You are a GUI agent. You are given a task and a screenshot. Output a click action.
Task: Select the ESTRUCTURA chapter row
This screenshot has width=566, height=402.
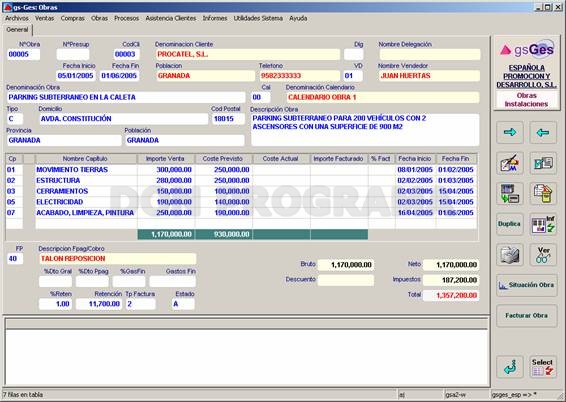click(241, 180)
